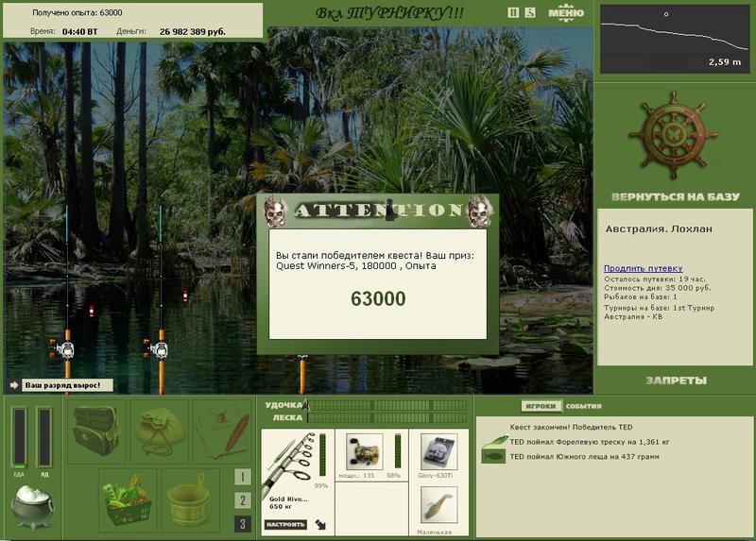Click the Австралия. Лохлан location title
The height and width of the screenshot is (541, 756).
pyautogui.click(x=659, y=228)
